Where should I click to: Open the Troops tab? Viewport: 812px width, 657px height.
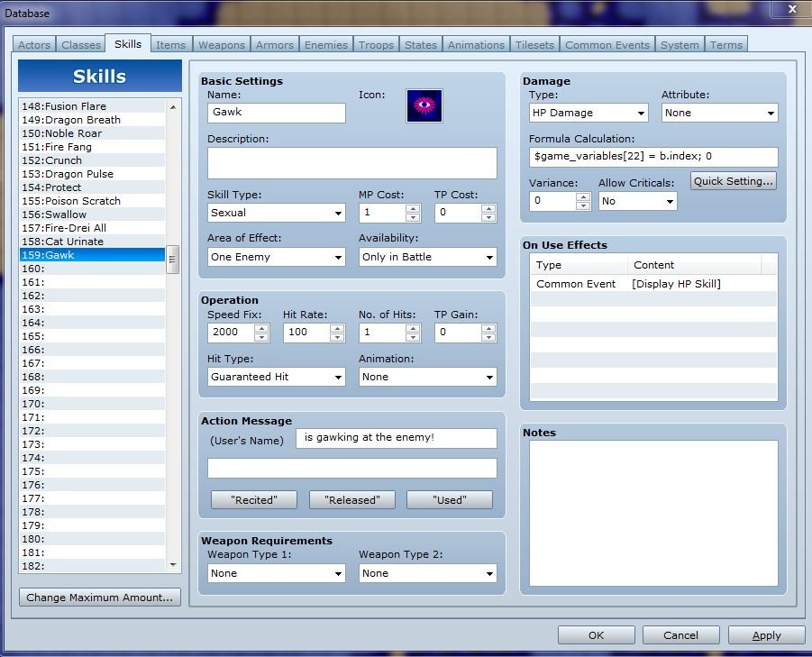[x=376, y=45]
